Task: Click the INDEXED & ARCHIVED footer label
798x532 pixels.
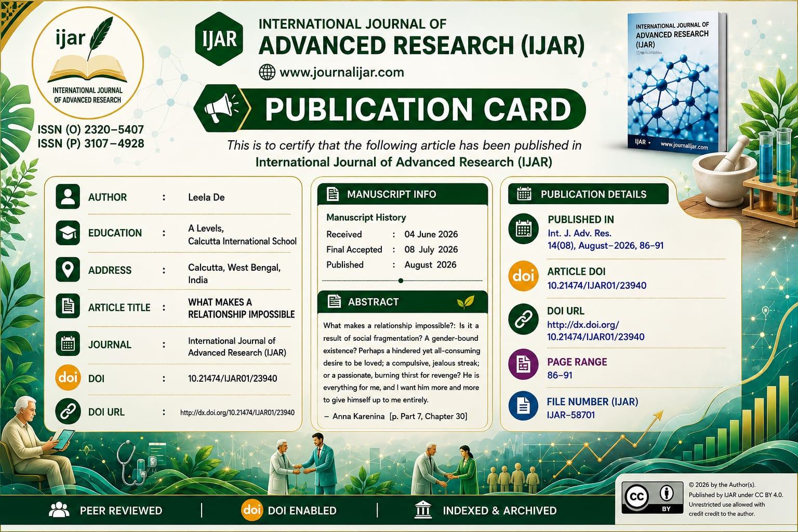Action: 500,511
